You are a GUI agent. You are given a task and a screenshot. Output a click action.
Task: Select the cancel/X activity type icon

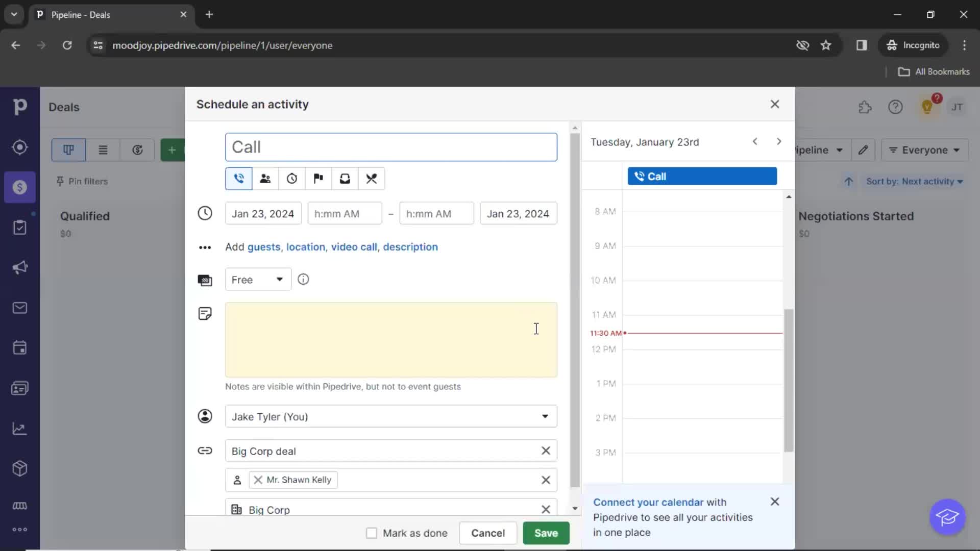coord(372,178)
